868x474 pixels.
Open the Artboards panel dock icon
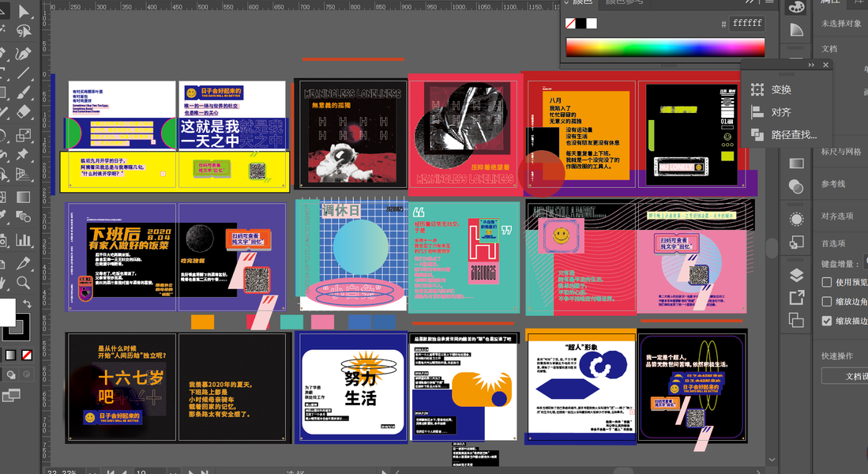pos(796,320)
